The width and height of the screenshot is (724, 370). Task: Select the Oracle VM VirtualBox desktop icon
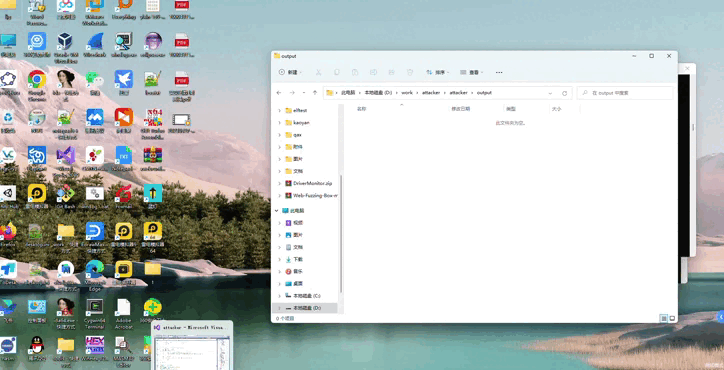pyautogui.click(x=65, y=48)
